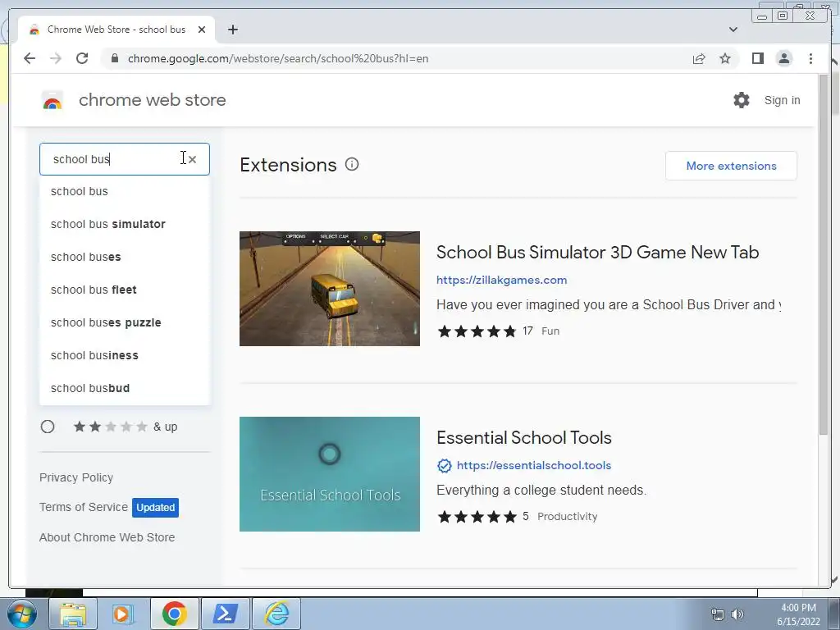
Task: Open web store settings gear
Action: [x=742, y=100]
